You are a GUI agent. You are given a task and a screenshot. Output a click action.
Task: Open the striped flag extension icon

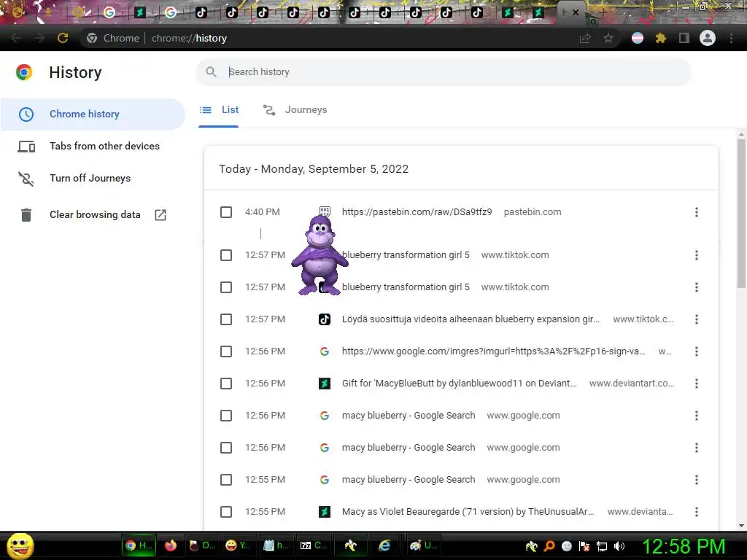638,38
